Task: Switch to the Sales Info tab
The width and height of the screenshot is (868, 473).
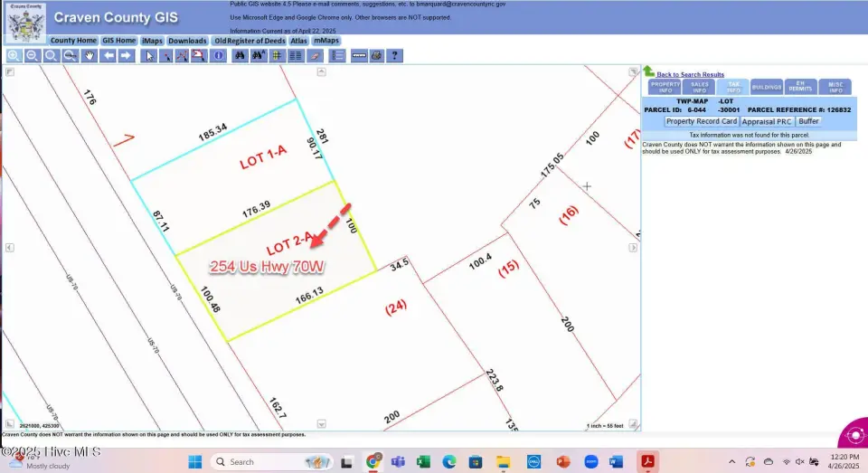Action: (699, 87)
